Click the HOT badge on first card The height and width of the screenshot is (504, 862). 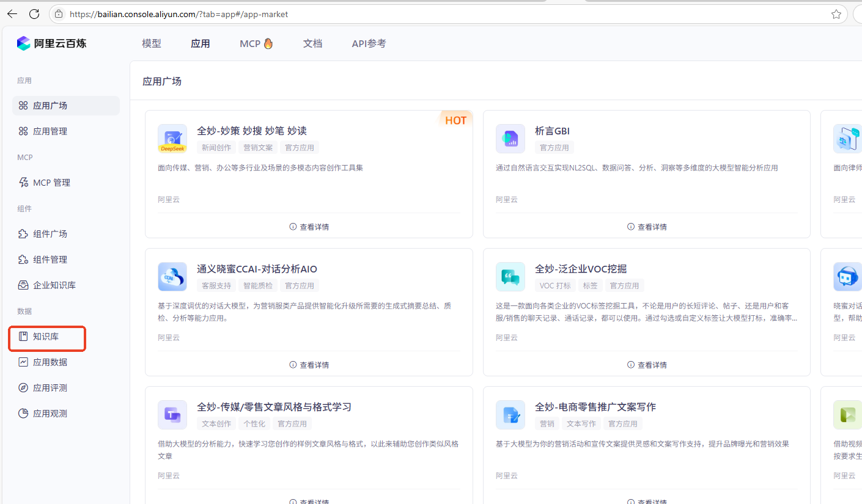(x=455, y=120)
